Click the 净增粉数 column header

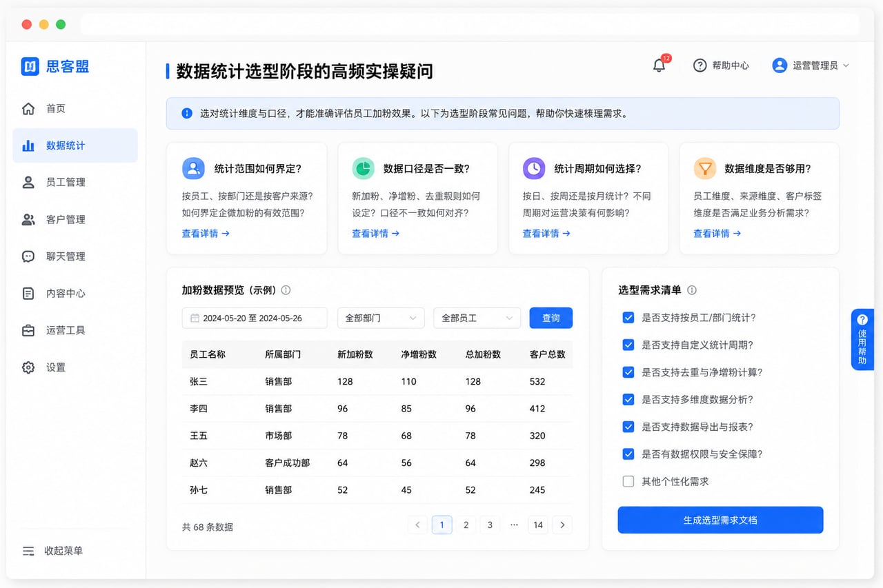click(419, 354)
